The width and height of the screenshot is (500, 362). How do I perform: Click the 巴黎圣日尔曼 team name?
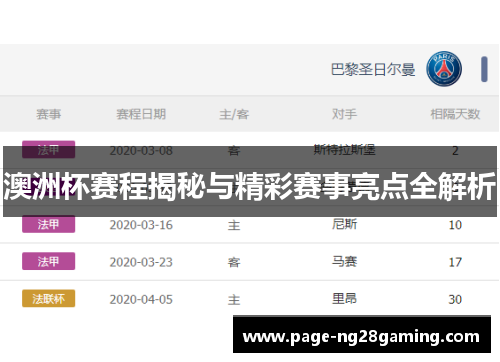click(373, 70)
